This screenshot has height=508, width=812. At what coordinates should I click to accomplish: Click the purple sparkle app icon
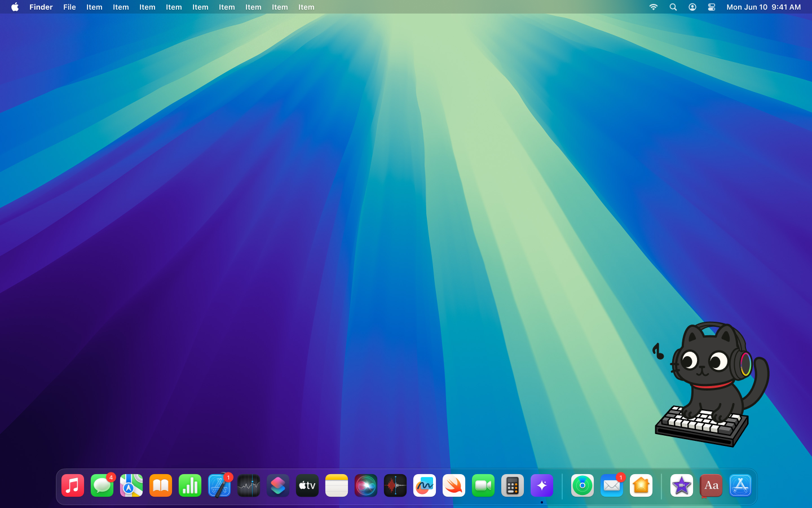[542, 485]
